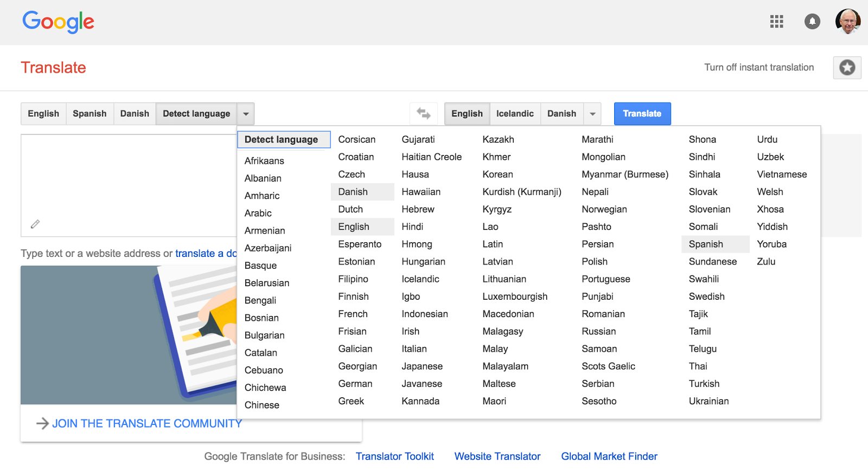Choose Afrikaans from the language list
The height and width of the screenshot is (471, 868).
264,161
